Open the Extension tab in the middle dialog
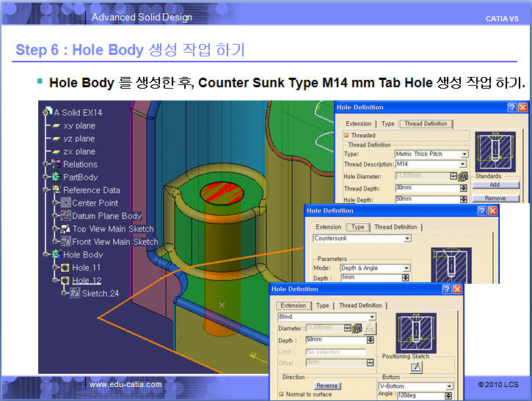Image resolution: width=532 pixels, height=401 pixels. (x=328, y=227)
